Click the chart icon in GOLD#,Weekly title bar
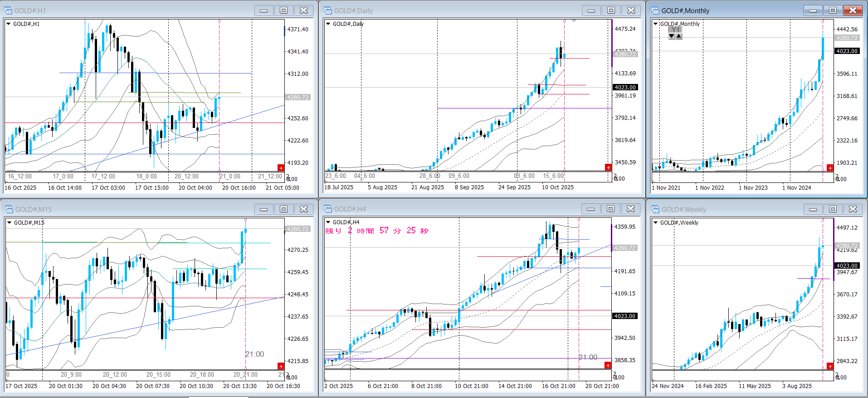 (x=655, y=209)
